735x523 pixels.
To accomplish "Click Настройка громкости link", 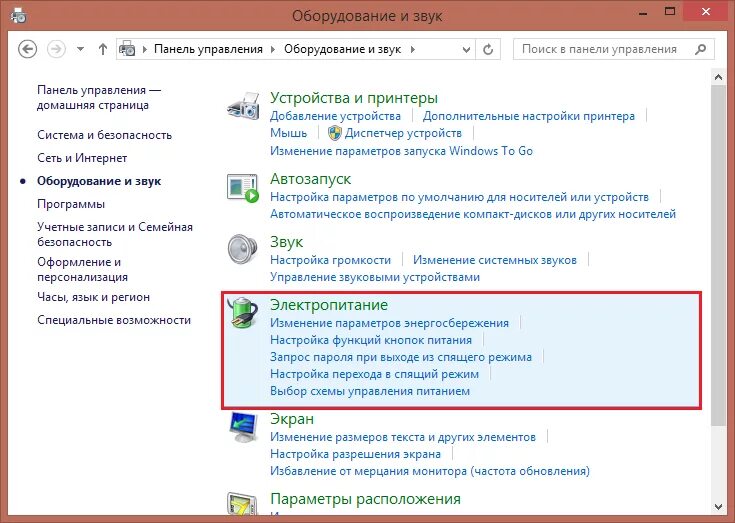I will pyautogui.click(x=330, y=260).
